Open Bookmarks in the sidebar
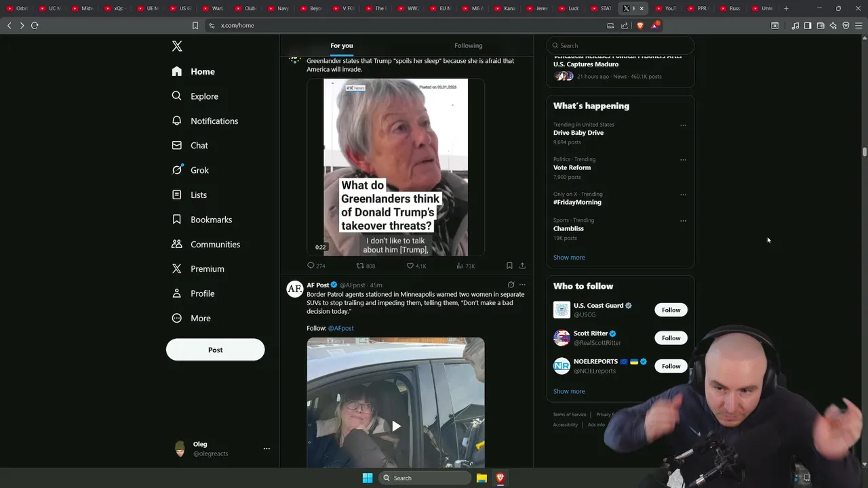 (202, 220)
